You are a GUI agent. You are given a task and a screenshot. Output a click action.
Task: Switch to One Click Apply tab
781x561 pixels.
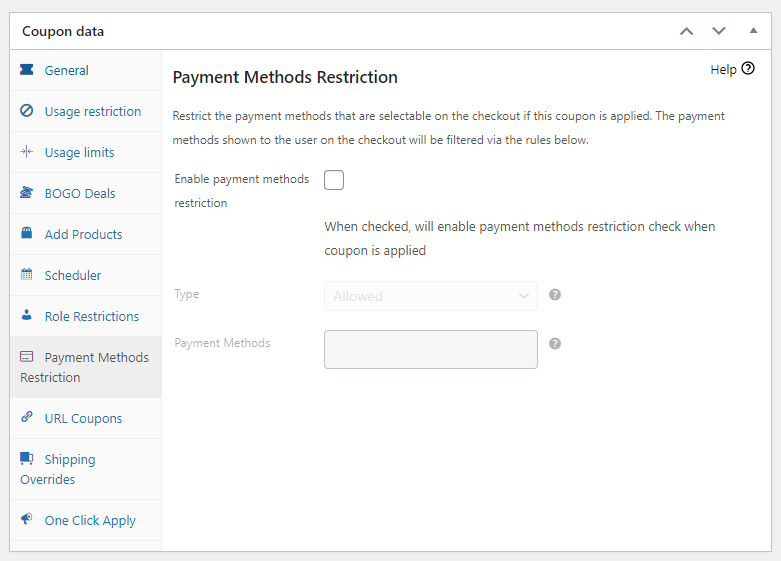coord(89,520)
